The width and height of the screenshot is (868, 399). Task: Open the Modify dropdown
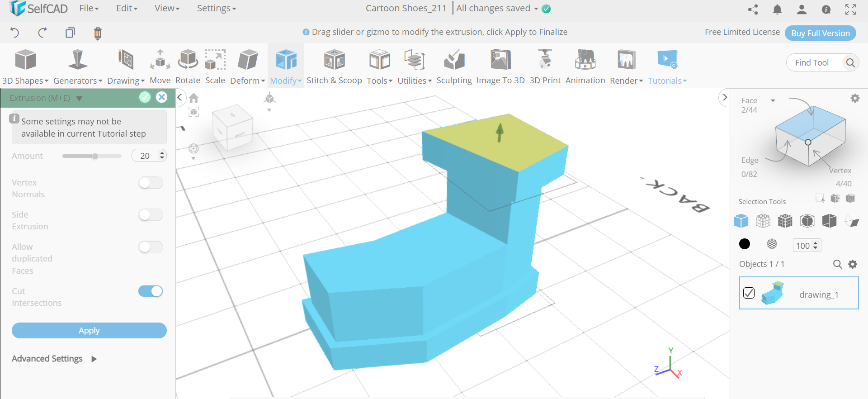[286, 67]
